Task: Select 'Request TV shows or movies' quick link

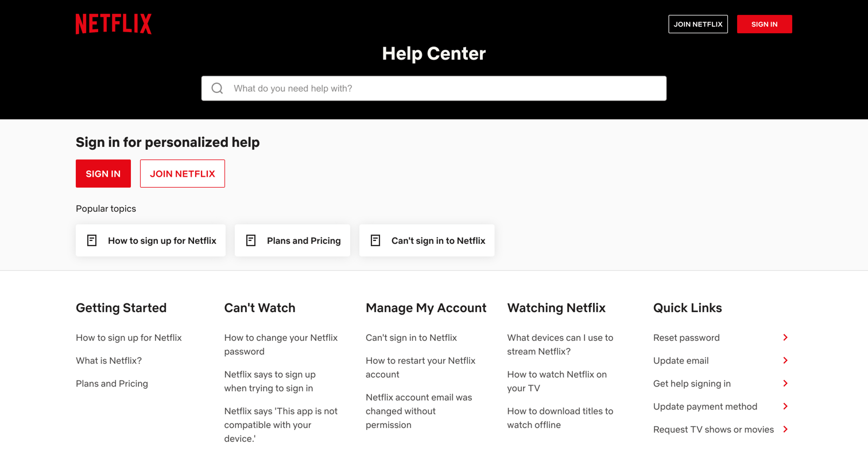Action: pyautogui.click(x=714, y=429)
